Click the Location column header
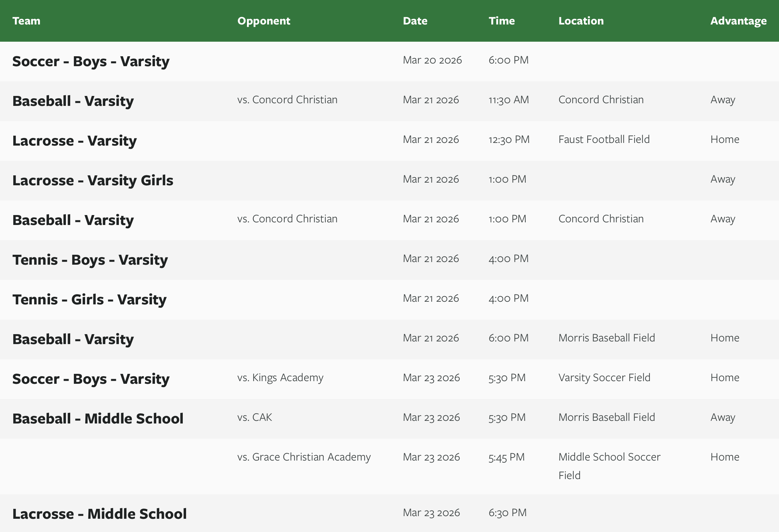 [x=581, y=21]
